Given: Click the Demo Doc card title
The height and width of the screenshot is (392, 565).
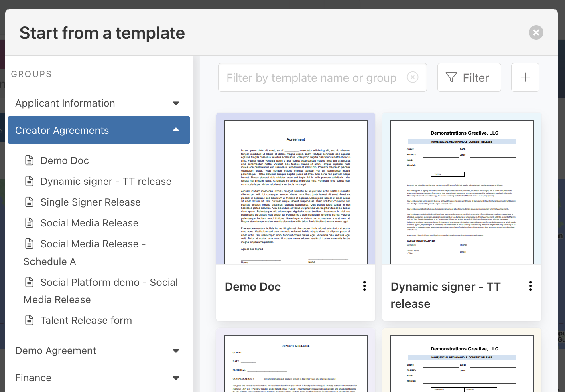Looking at the screenshot, I should pos(253,287).
